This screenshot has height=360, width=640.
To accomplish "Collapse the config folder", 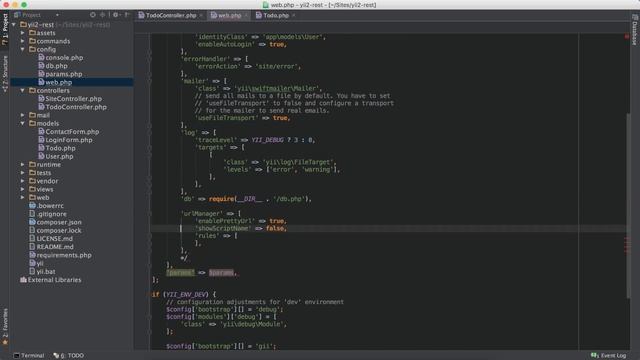I will click(23, 49).
